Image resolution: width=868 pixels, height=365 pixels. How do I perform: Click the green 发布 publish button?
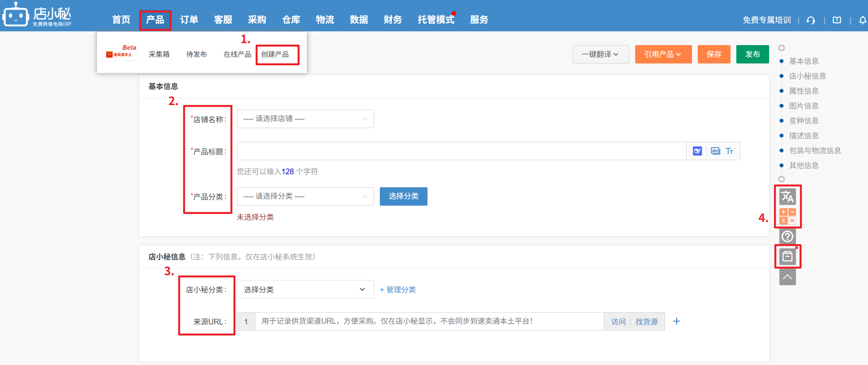click(752, 54)
